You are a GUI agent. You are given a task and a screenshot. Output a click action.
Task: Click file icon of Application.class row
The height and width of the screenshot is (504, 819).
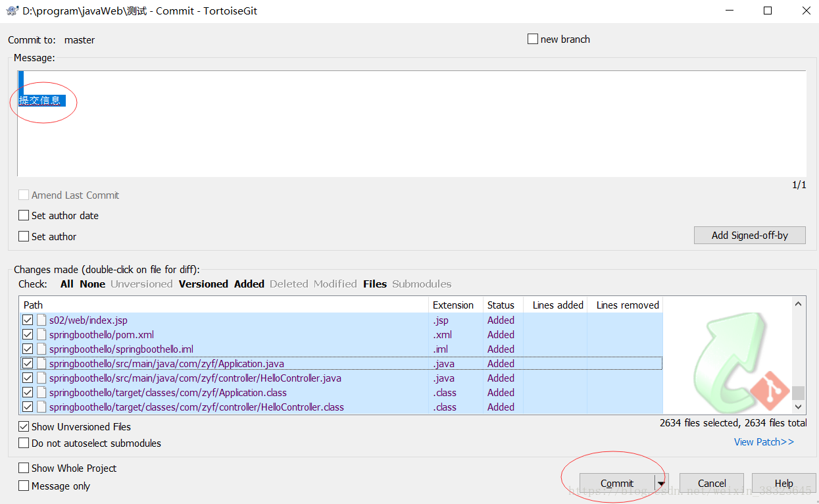42,393
